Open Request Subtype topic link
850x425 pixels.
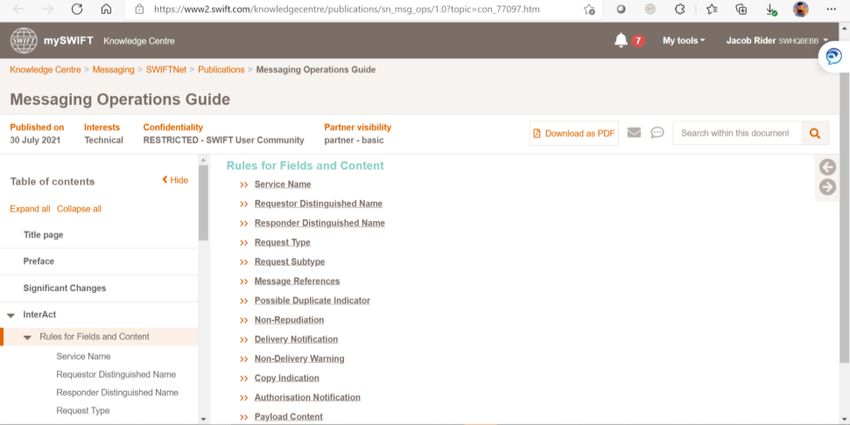[290, 262]
